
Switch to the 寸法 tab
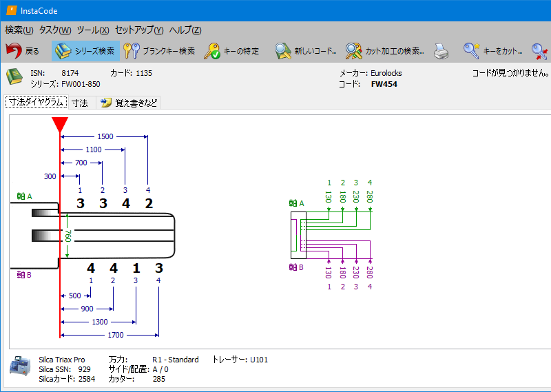click(x=80, y=103)
